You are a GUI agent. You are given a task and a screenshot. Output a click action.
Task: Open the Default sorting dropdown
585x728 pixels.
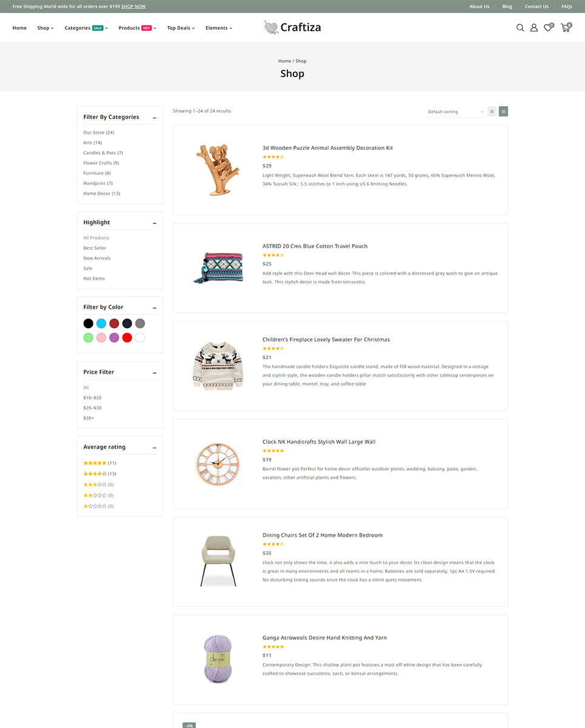click(456, 112)
